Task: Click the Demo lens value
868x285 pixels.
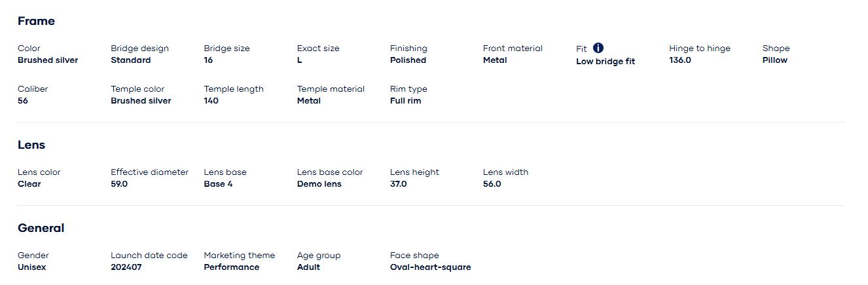Action: 319,184
